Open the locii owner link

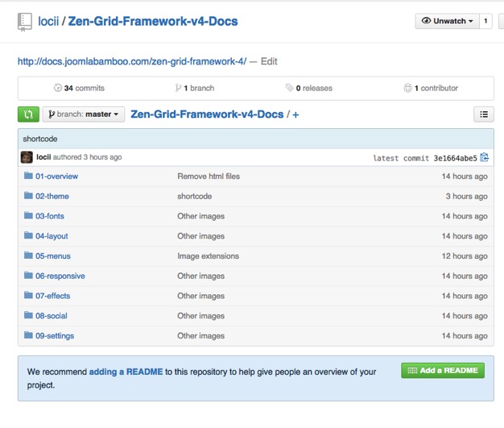48,21
